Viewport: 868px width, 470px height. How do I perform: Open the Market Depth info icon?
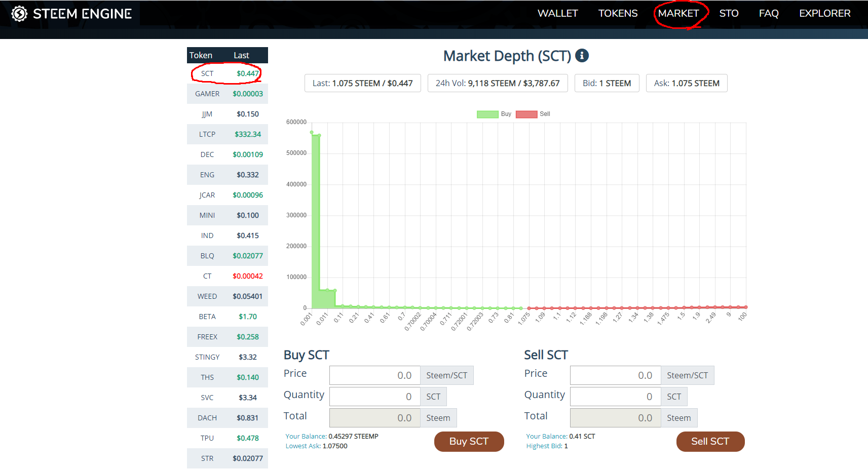pos(582,56)
